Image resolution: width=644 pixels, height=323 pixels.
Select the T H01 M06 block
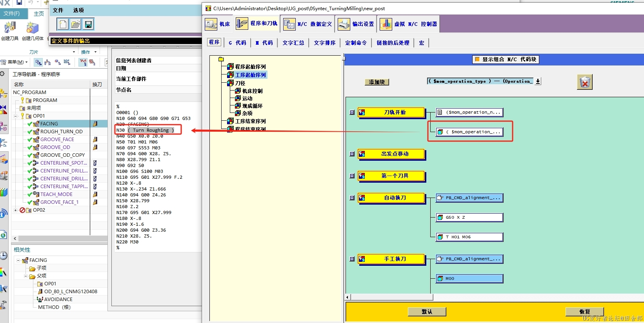[x=469, y=237]
